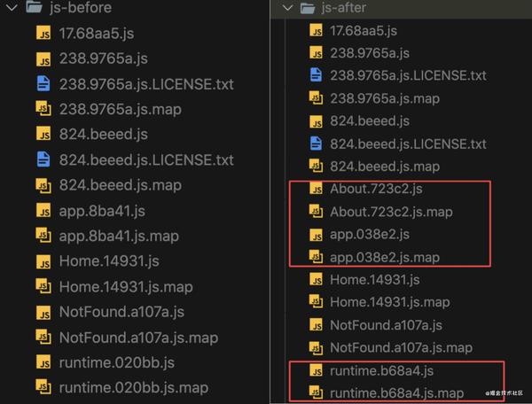Open app.8ba41.js file
532x404 pixels.
[102, 211]
